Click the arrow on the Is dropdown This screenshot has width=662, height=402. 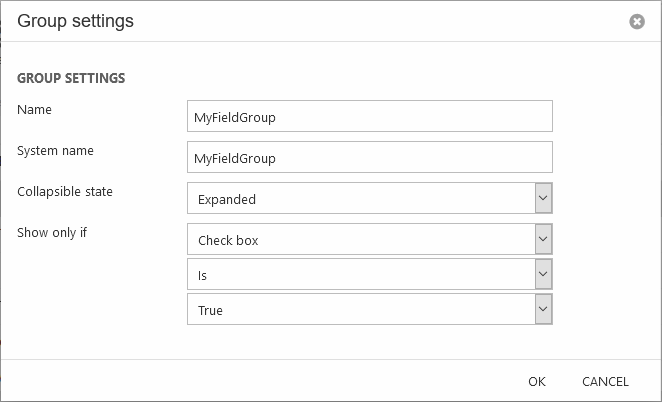543,274
